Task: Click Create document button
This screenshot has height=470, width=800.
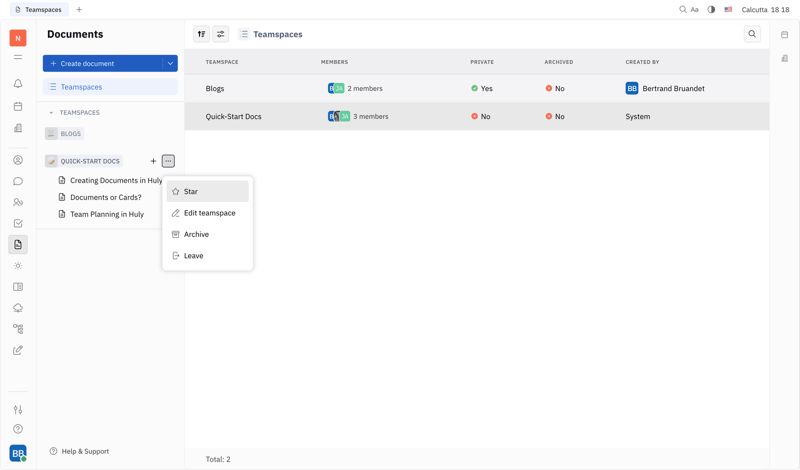Action: coord(103,63)
